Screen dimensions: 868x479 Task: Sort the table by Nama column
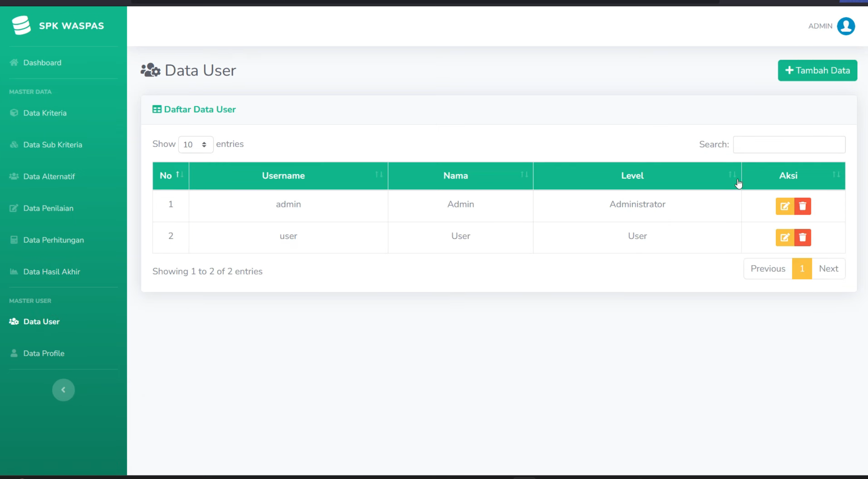coord(461,176)
